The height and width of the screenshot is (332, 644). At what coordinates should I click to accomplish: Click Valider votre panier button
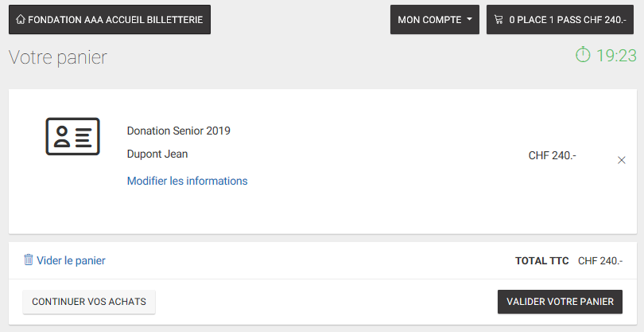[x=560, y=302]
